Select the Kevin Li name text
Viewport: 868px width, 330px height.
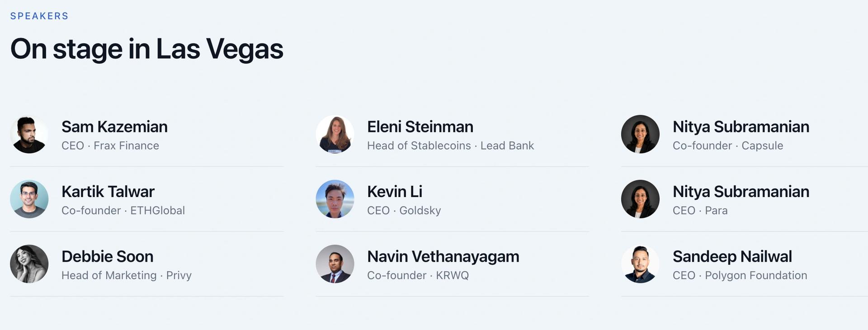[x=395, y=192]
